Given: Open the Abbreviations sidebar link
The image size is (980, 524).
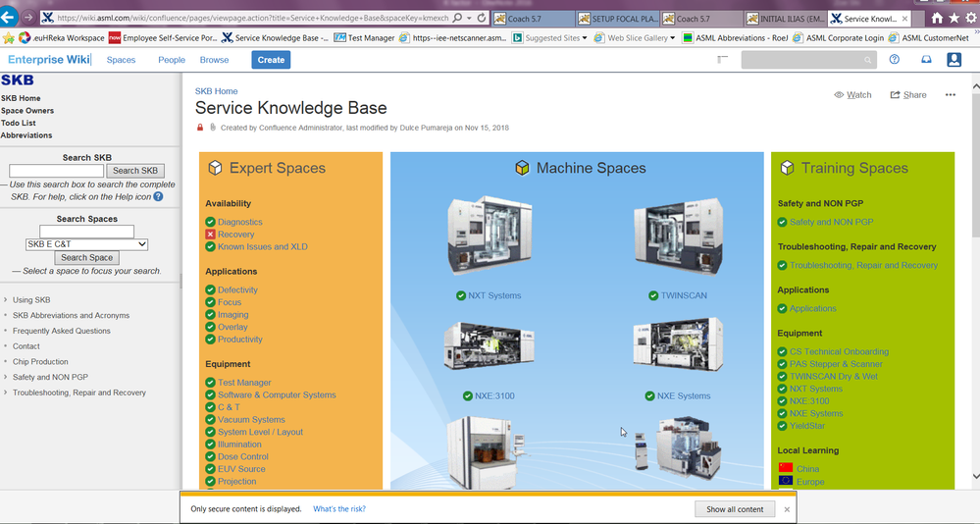Looking at the screenshot, I should 26,135.
